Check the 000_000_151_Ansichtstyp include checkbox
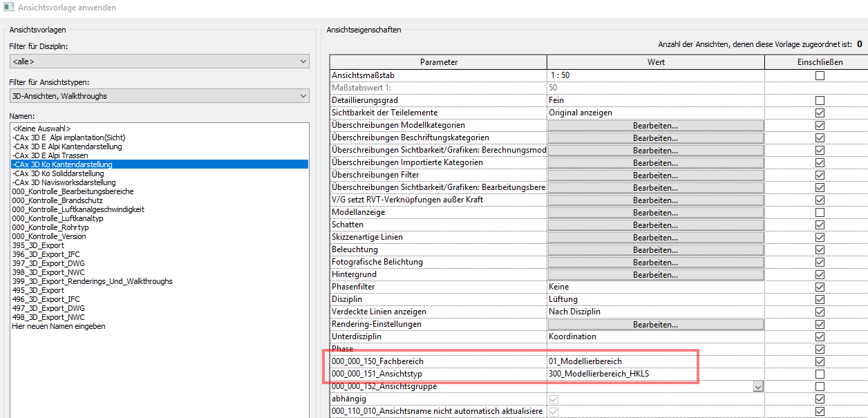Viewport: 868px width, 418px height. tap(820, 374)
